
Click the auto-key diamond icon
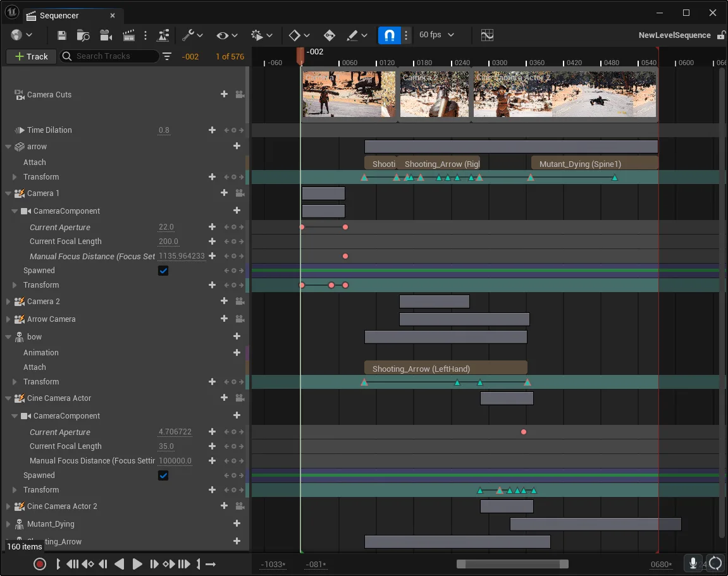[329, 35]
